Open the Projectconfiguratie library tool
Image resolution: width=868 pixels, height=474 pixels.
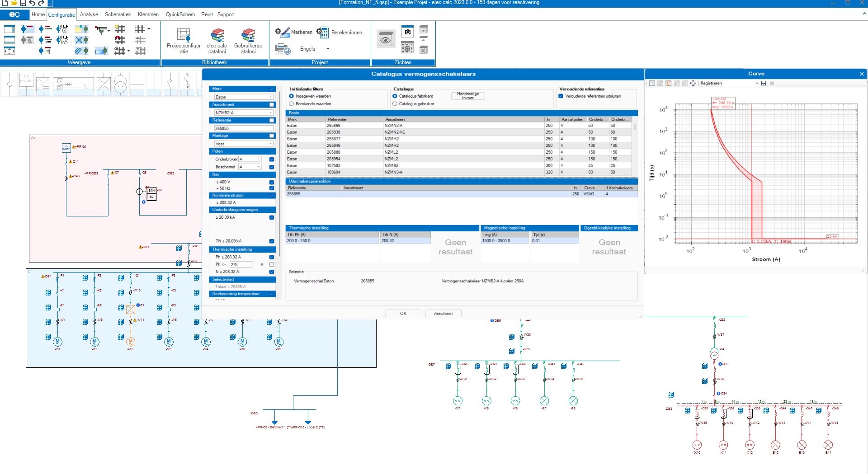tap(184, 41)
